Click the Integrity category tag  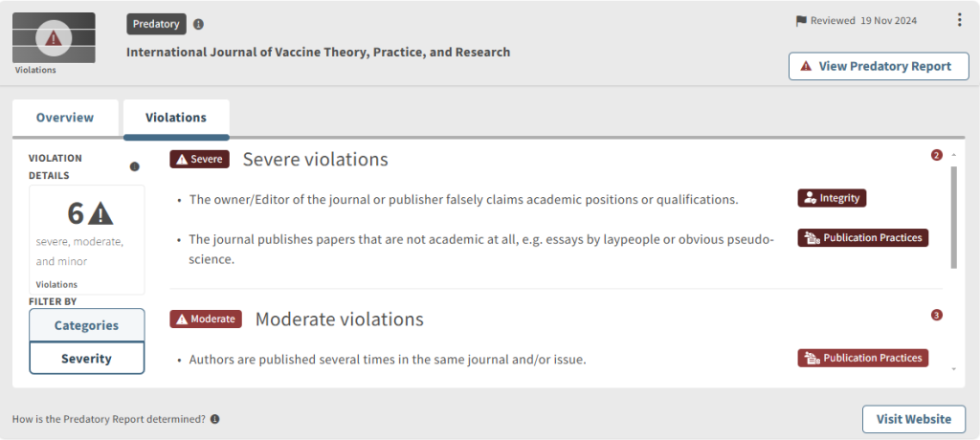[832, 198]
